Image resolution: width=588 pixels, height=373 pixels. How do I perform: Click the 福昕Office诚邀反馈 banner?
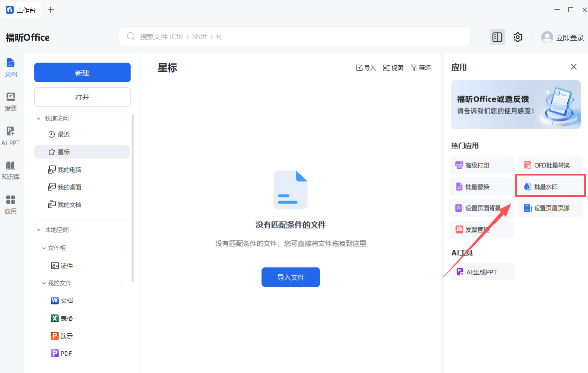(516, 105)
